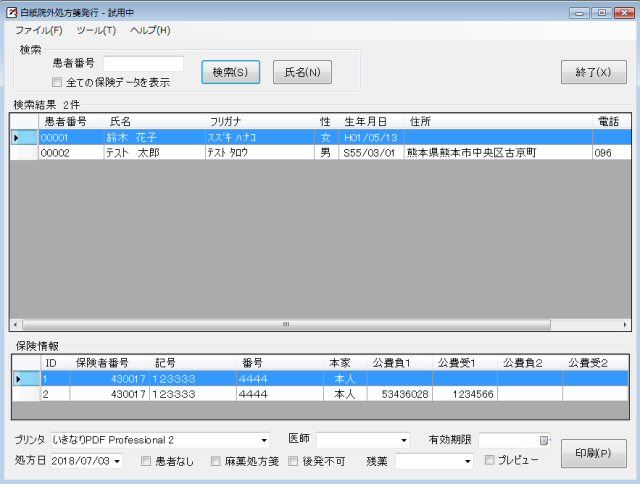Enable 麻薬処方箋 checkbox
The image size is (640, 484).
tap(216, 461)
